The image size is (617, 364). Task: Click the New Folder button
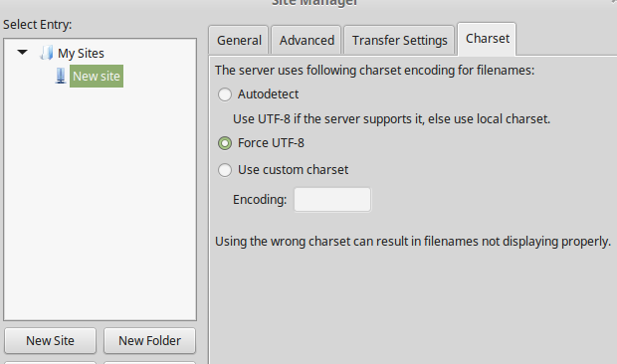(149, 340)
